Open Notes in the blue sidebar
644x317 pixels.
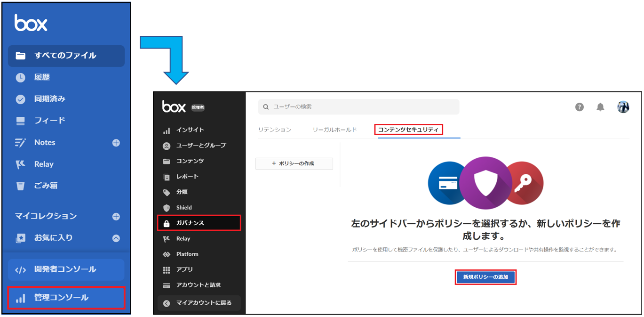(x=45, y=142)
